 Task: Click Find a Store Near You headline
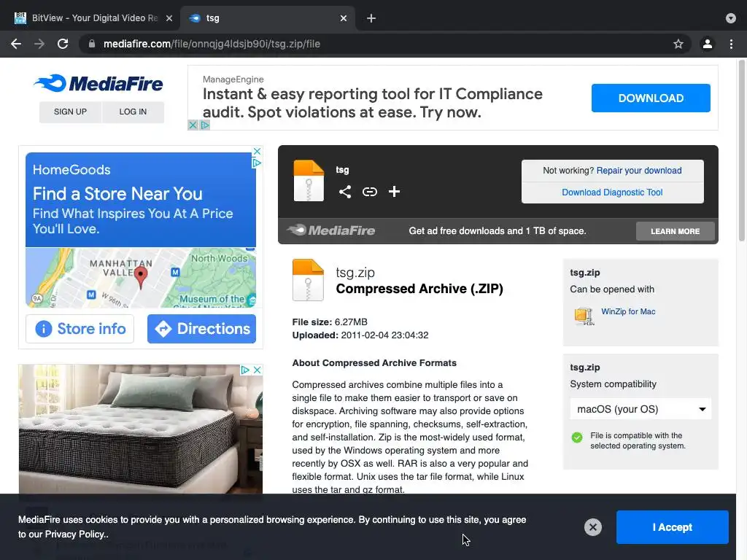pyautogui.click(x=117, y=194)
